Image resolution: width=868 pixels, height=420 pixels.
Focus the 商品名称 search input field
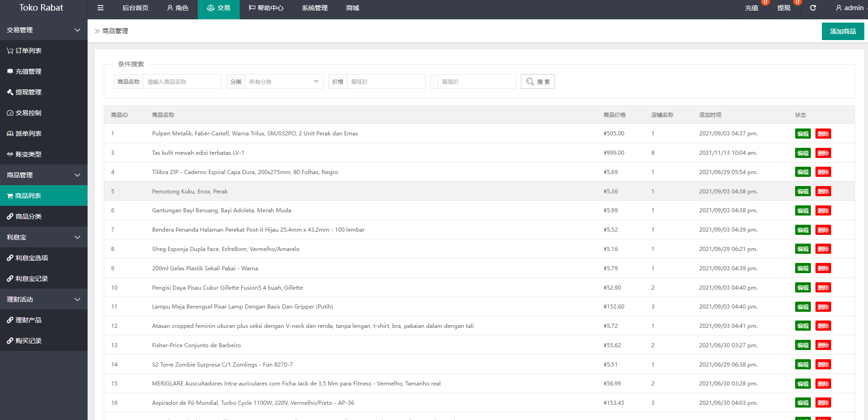tap(182, 82)
